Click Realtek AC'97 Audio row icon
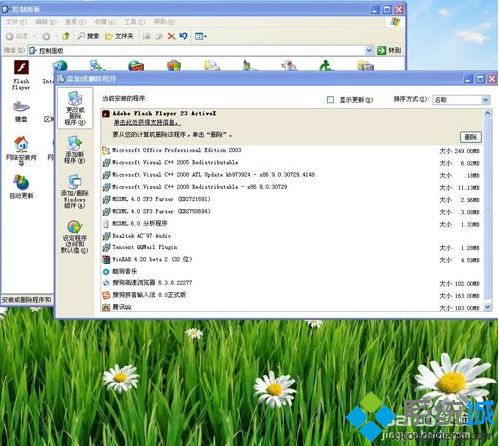The image size is (499, 446). pos(106,236)
